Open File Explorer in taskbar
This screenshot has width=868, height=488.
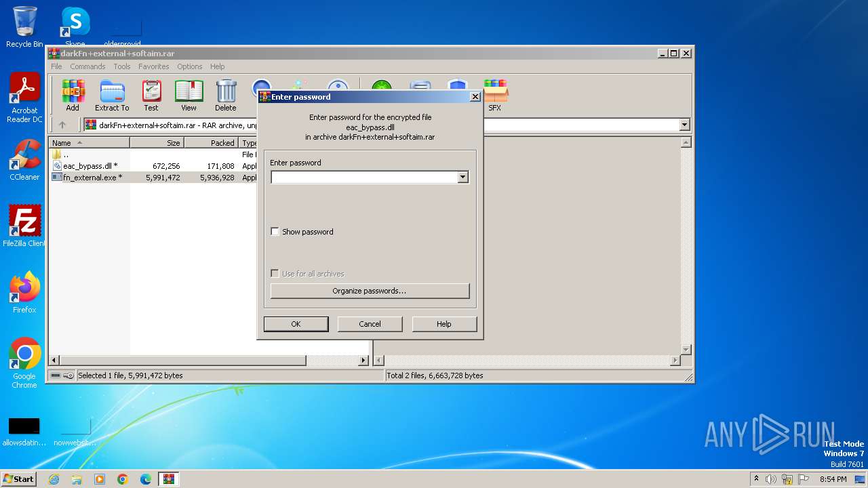coord(77,479)
